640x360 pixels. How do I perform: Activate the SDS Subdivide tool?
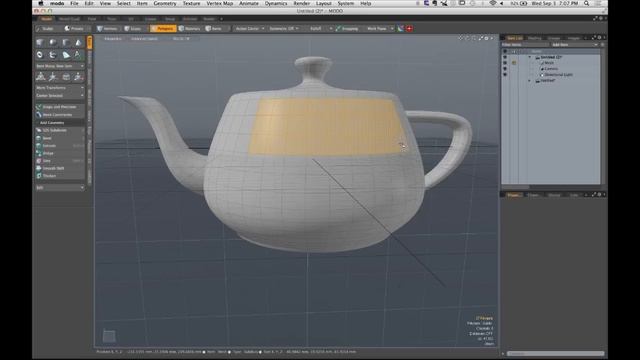pos(60,130)
